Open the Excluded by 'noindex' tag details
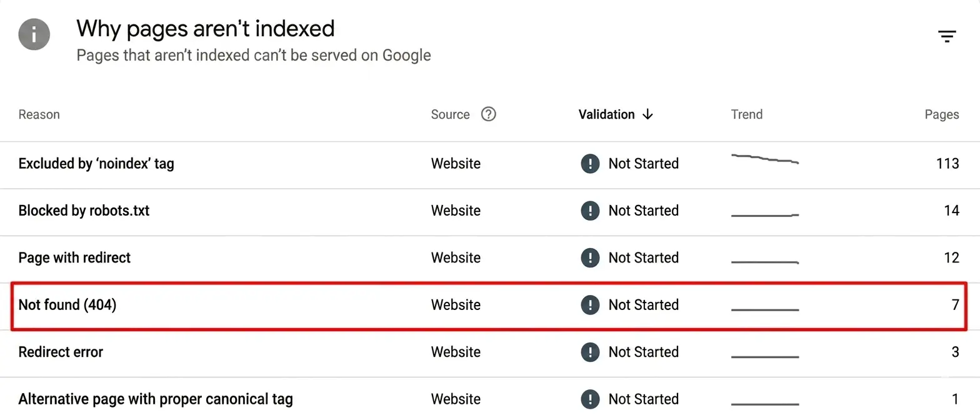The image size is (980, 420). (x=96, y=163)
